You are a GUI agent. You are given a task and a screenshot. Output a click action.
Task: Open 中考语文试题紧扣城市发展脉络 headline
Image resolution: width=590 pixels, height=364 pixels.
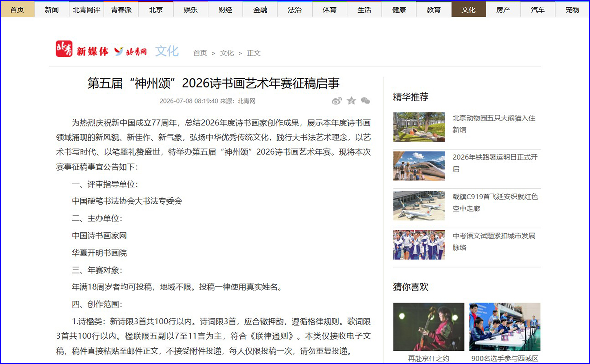[494, 242]
